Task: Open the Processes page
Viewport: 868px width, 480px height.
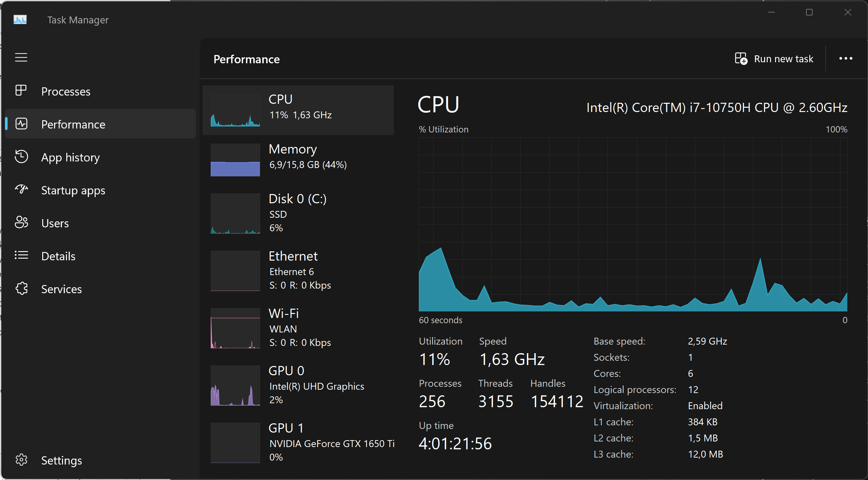Action: coord(66,91)
